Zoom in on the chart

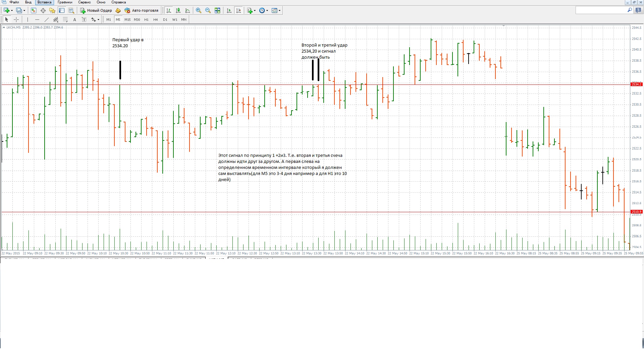[x=199, y=10]
